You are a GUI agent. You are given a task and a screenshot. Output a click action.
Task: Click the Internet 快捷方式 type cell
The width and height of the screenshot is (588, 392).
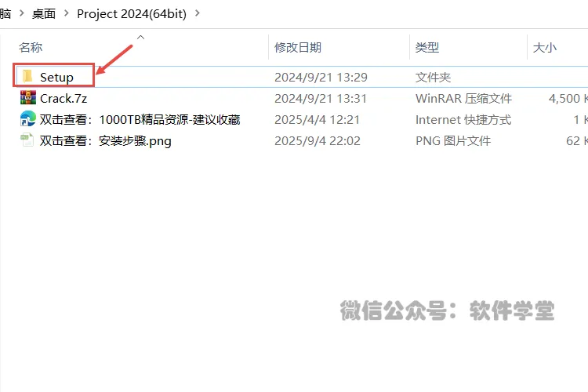(x=463, y=120)
